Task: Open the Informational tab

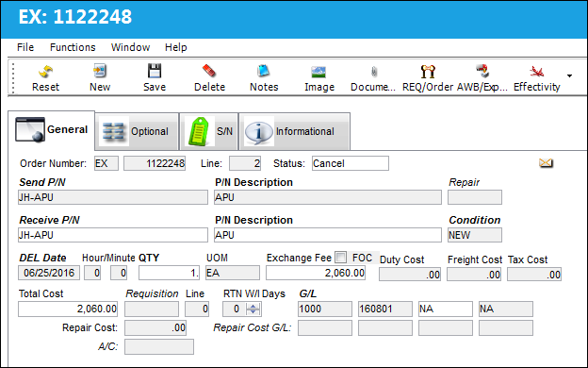Action: point(295,131)
